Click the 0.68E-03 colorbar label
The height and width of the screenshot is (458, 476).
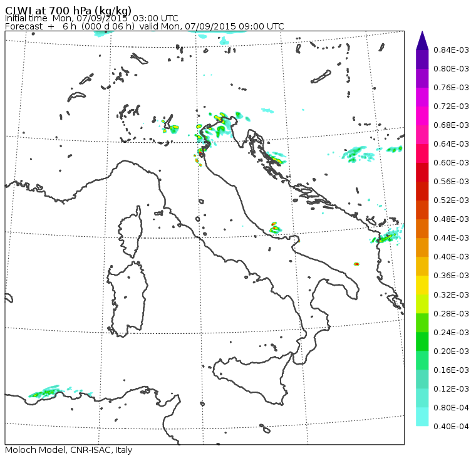[451, 125]
